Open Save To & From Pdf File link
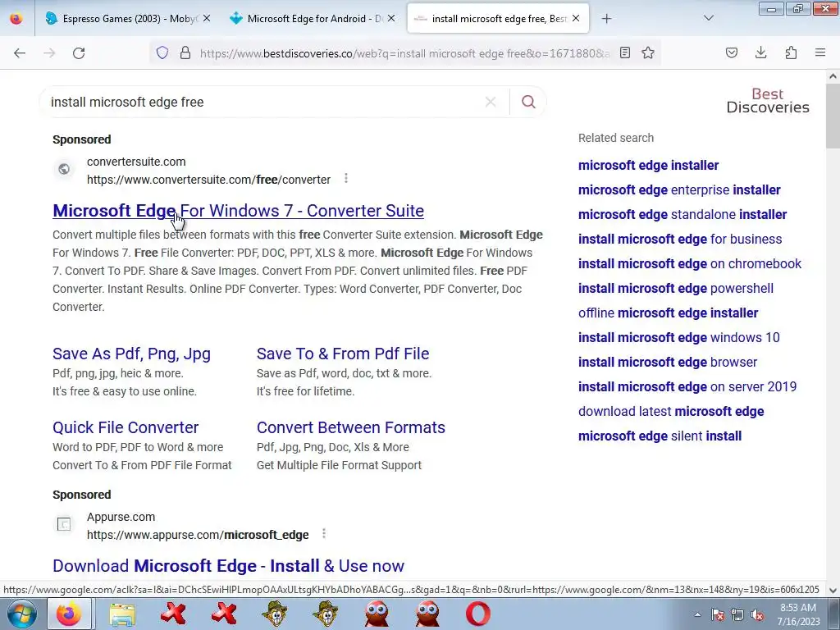The height and width of the screenshot is (630, 840). tap(343, 354)
